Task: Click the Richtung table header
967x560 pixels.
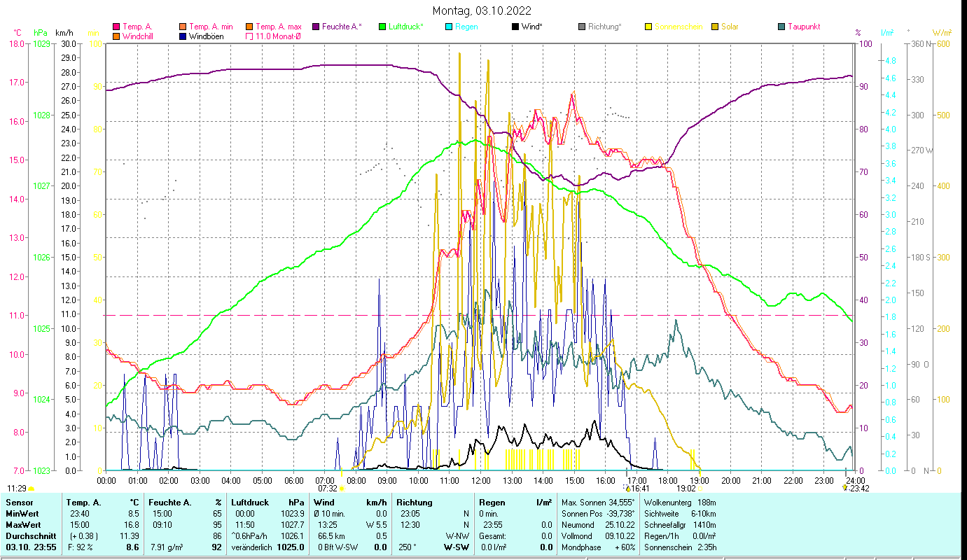Action: point(415,503)
